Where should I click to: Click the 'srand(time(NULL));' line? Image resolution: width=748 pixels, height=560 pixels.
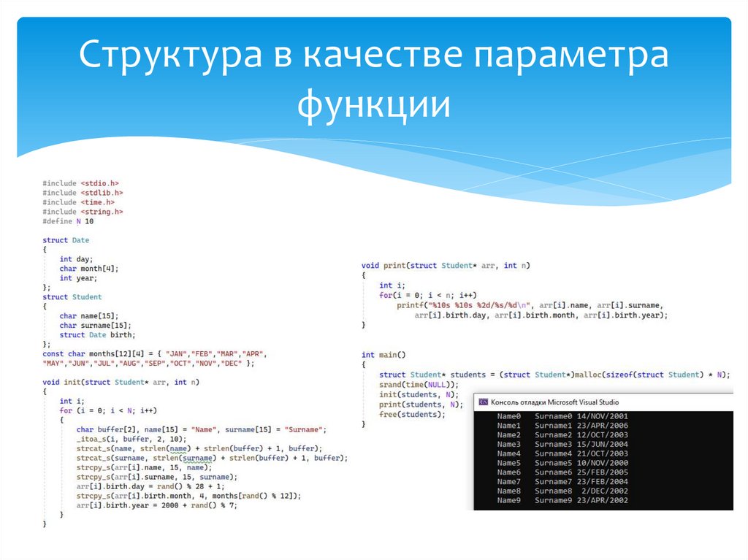point(419,385)
